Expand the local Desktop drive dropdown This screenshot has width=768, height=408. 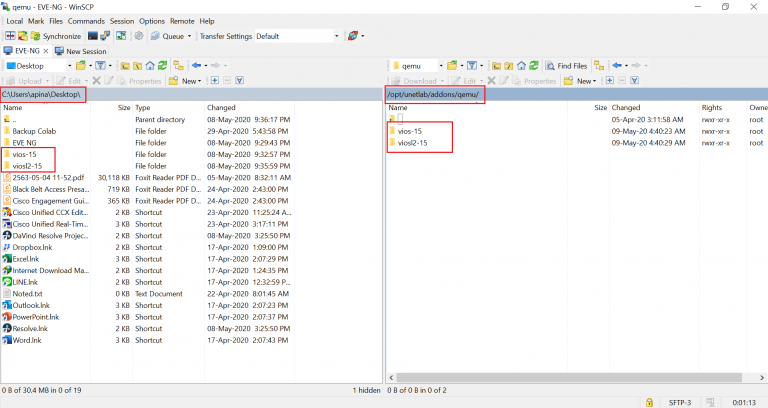pos(67,66)
